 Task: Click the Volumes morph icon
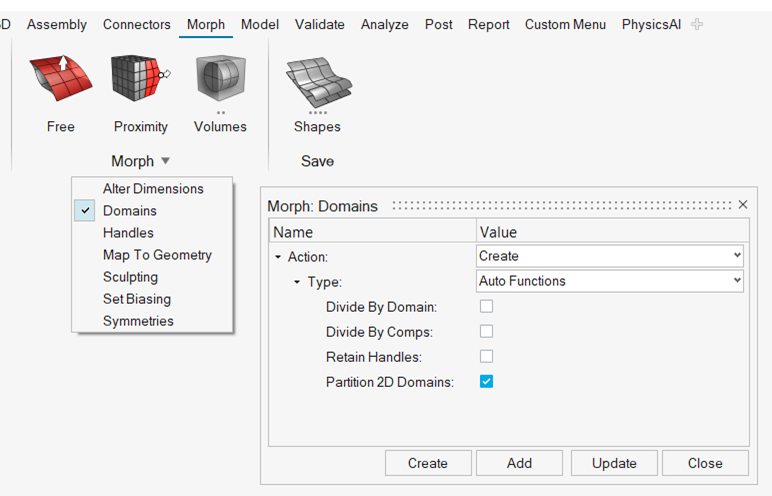pos(220,82)
